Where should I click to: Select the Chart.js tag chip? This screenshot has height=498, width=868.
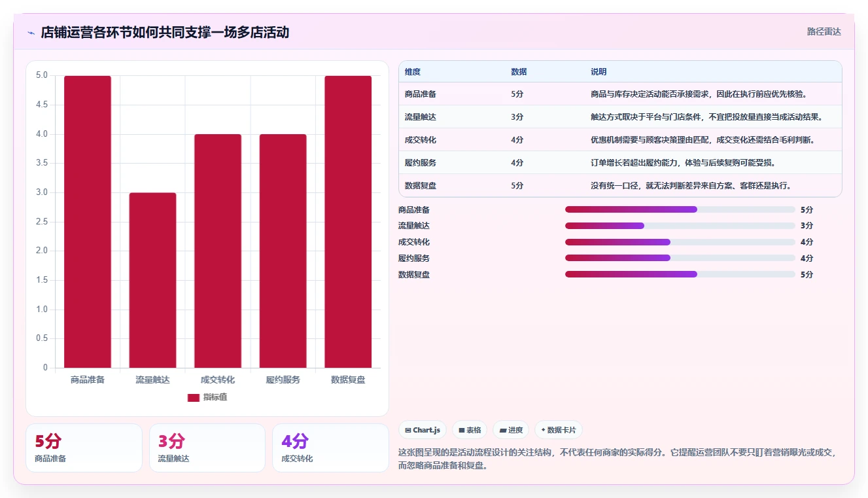tap(423, 430)
